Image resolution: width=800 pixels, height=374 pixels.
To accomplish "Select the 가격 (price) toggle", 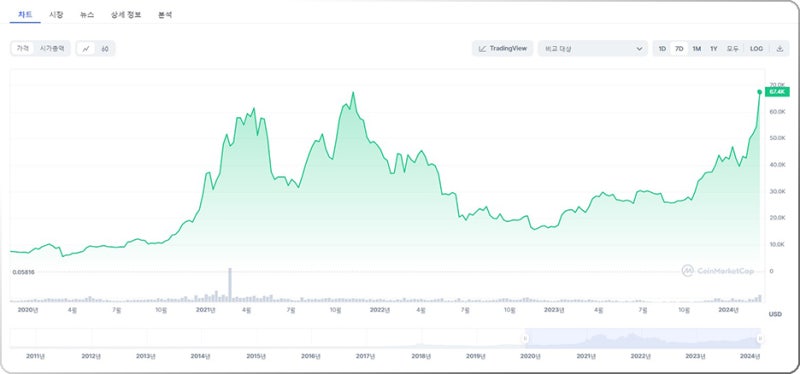I will (x=22, y=48).
